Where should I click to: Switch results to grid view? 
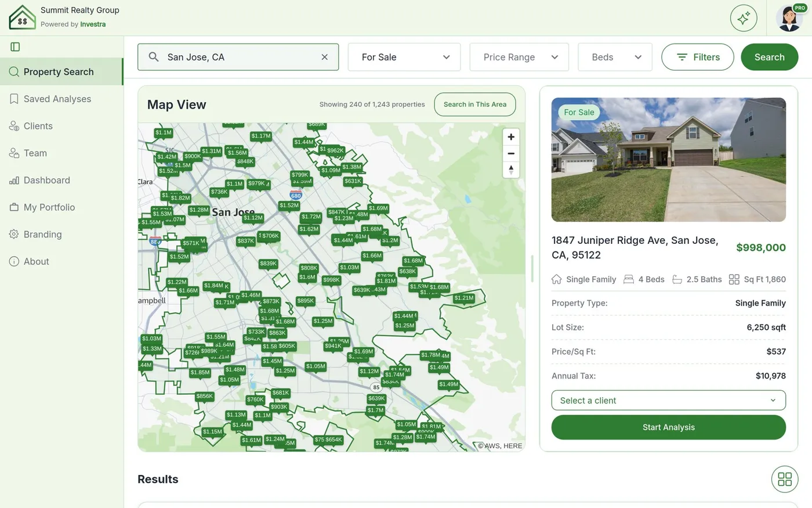point(785,479)
